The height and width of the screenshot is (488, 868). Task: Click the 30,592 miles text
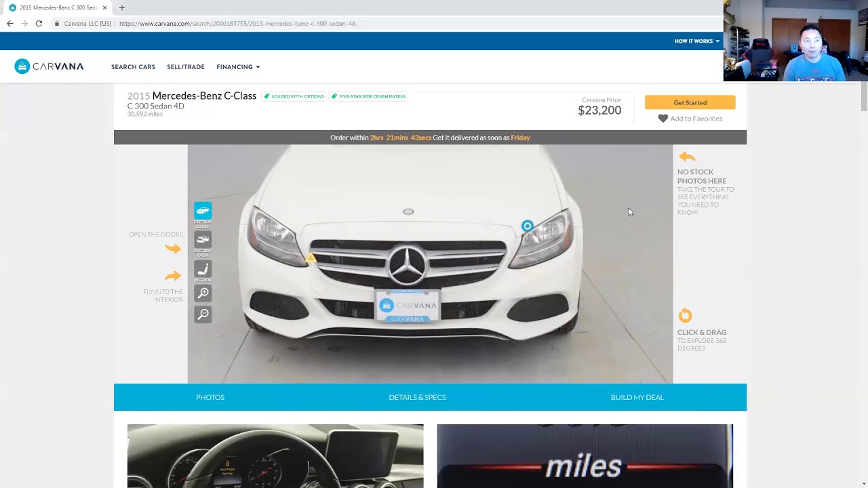[x=145, y=114]
